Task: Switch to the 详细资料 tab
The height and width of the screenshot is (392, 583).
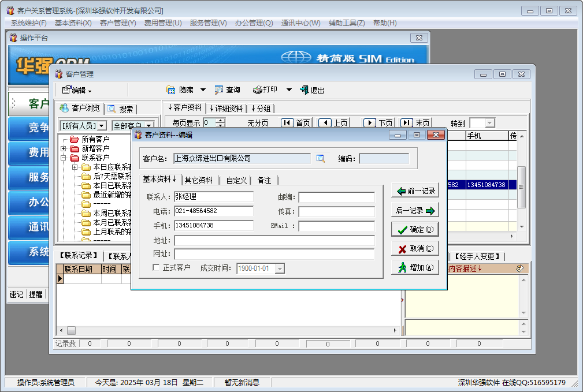Action: click(x=226, y=109)
